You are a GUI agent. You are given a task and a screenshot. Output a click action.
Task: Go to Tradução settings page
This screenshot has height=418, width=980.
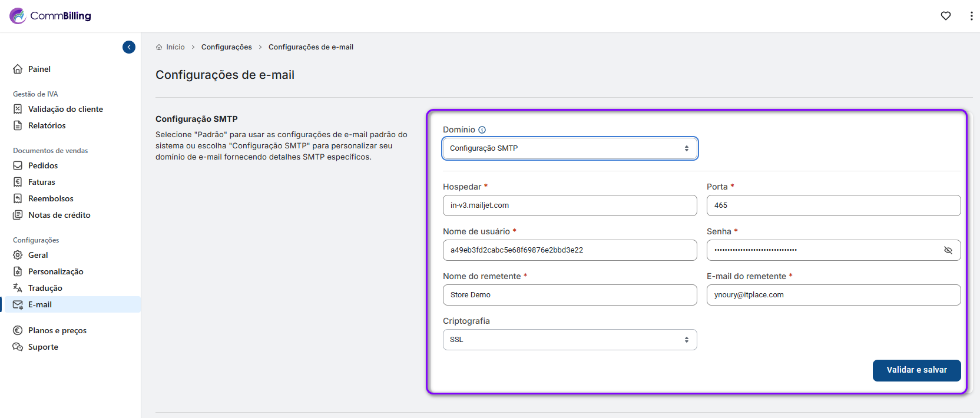pyautogui.click(x=45, y=288)
